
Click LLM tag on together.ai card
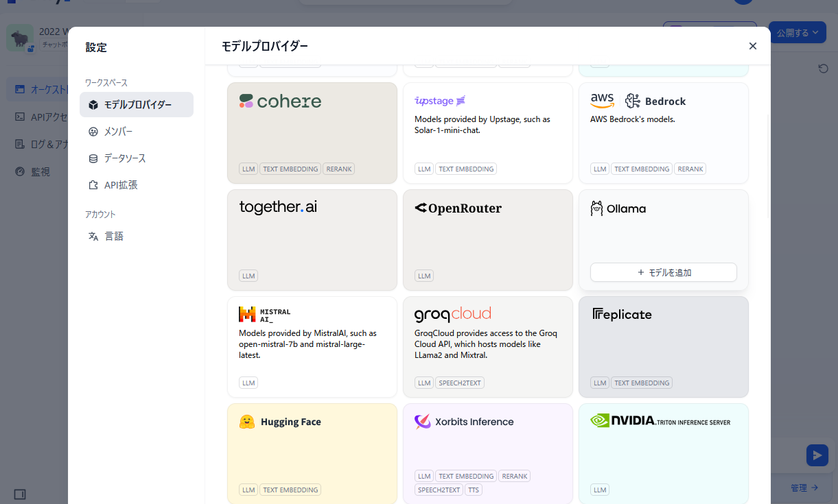coord(248,276)
